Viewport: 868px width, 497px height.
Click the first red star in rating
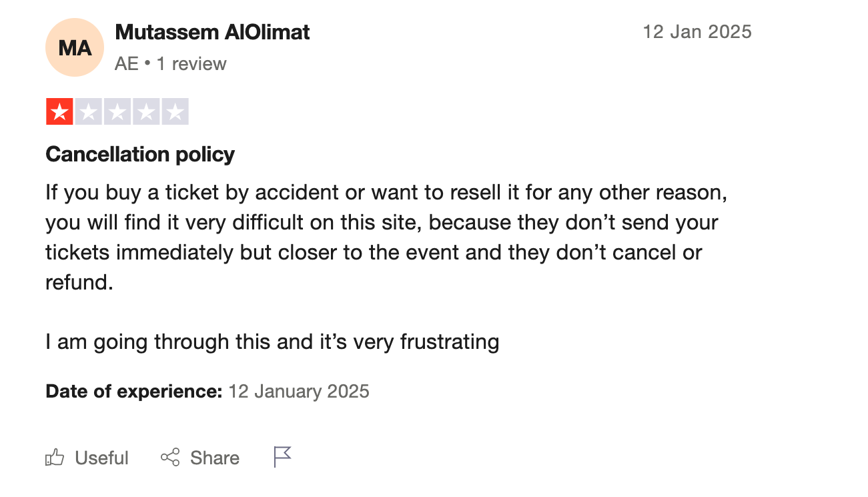tap(59, 111)
